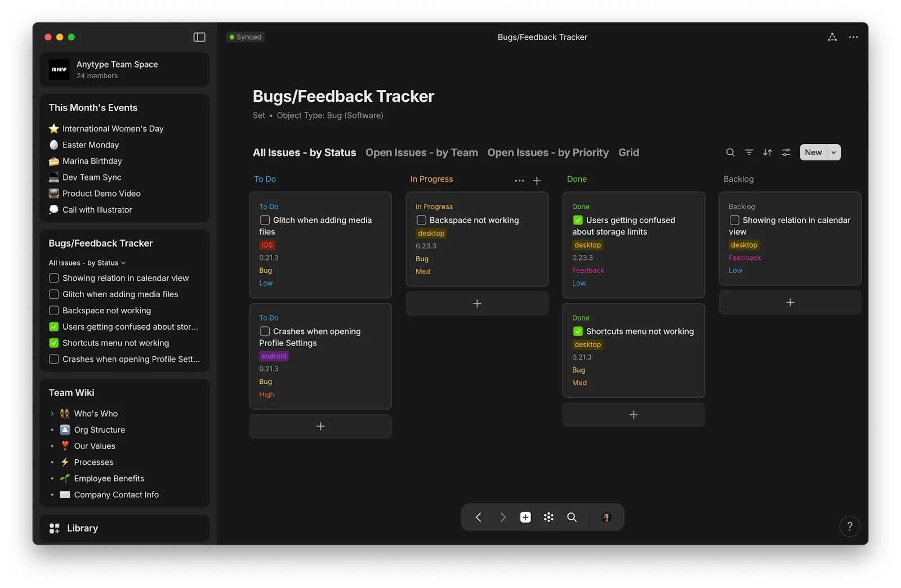Go back with the left arrow in bottom bar
The image size is (901, 588).
[x=478, y=517]
